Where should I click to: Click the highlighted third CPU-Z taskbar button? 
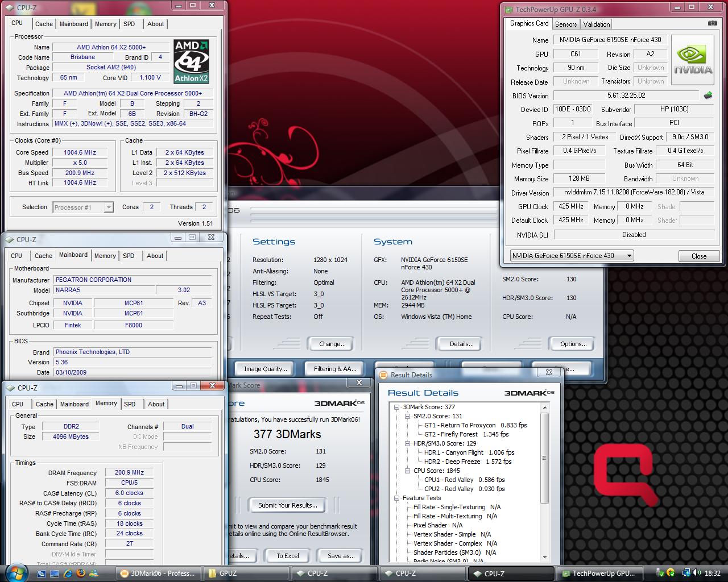click(510, 573)
